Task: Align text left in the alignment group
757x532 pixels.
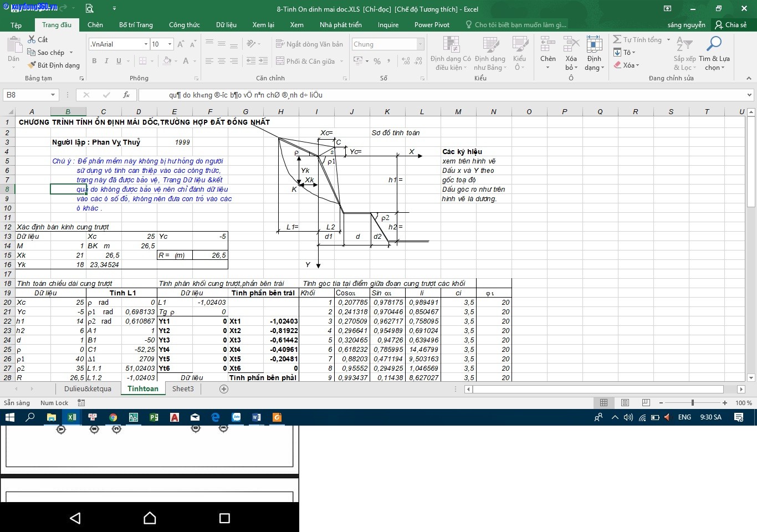Action: pyautogui.click(x=209, y=61)
